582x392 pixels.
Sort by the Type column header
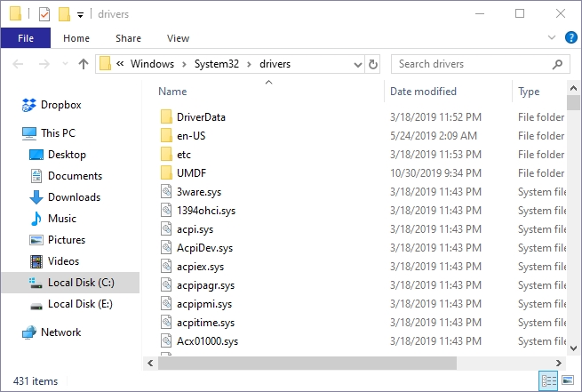(x=529, y=92)
